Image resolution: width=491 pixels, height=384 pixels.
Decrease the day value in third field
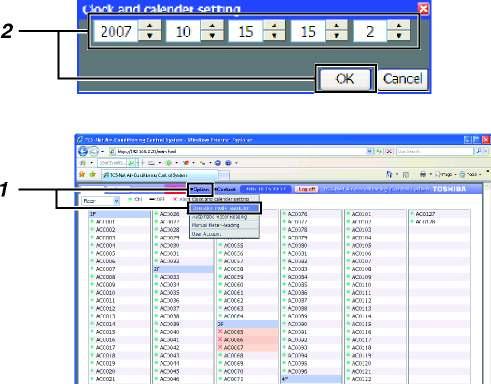274,36
